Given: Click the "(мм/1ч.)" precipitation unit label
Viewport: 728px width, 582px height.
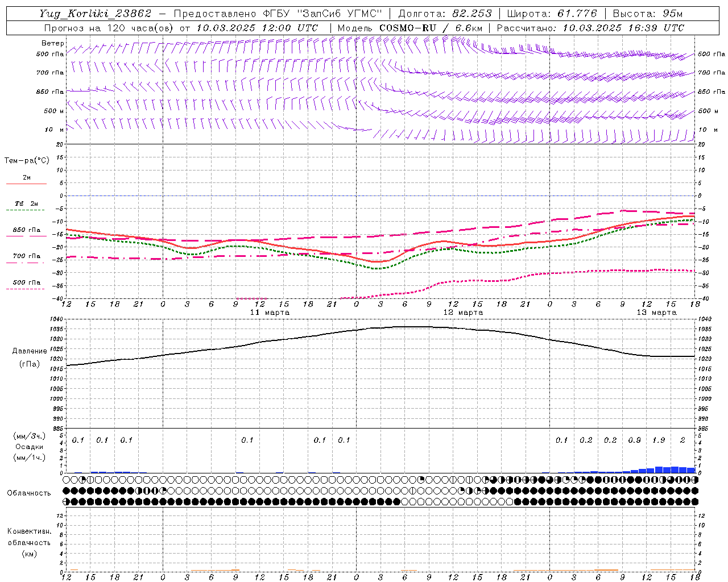Looking at the screenshot, I should coord(29,458).
